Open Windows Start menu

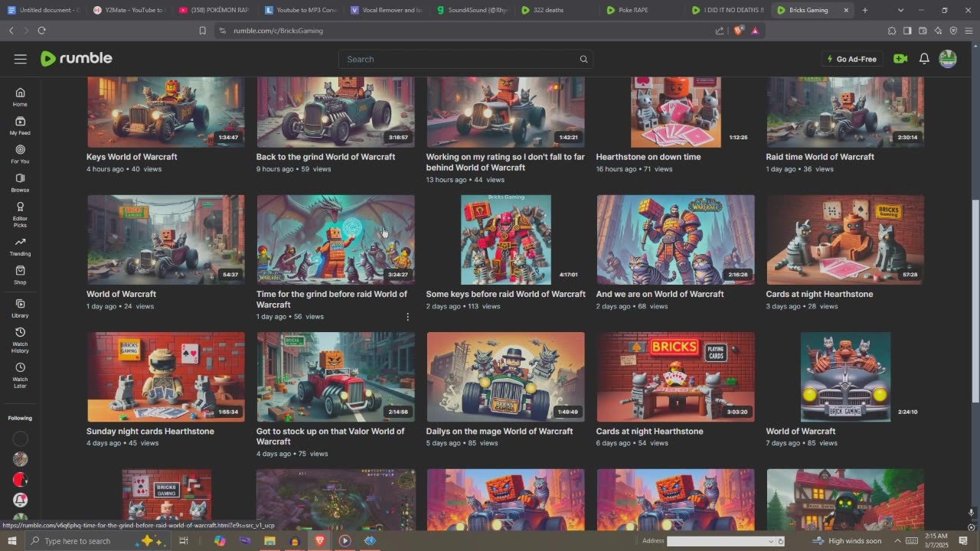pyautogui.click(x=11, y=541)
